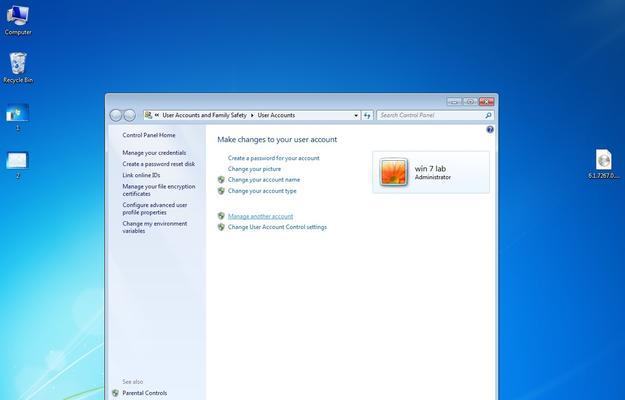Image resolution: width=625 pixels, height=400 pixels.
Task: Open the address bar history dropdown arrow
Action: tap(356, 116)
